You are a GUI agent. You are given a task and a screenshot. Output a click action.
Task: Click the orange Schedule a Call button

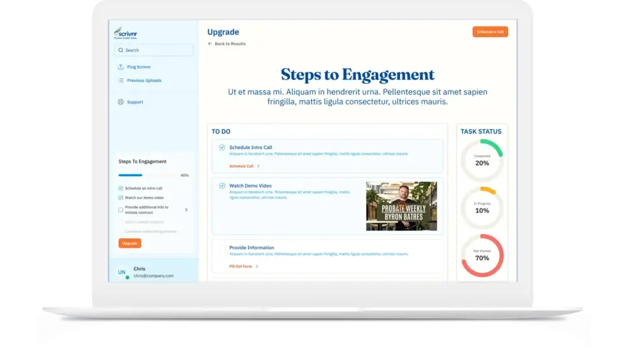tap(490, 31)
